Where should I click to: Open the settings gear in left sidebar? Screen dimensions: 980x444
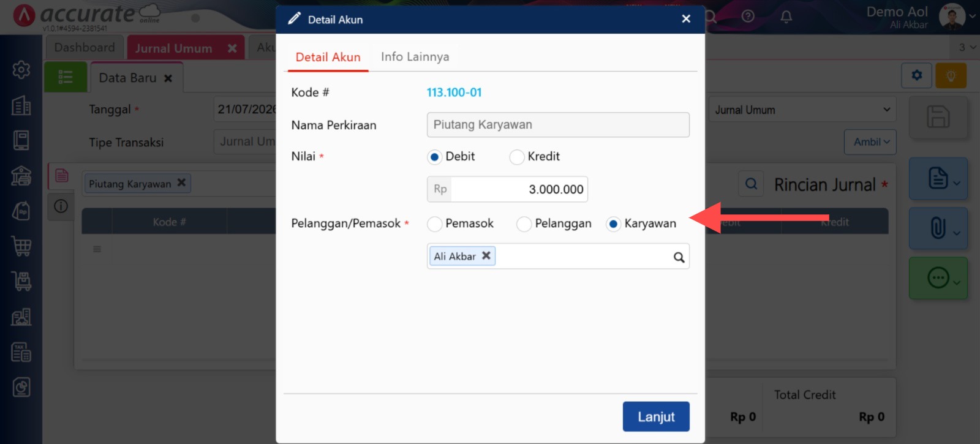pyautogui.click(x=21, y=70)
